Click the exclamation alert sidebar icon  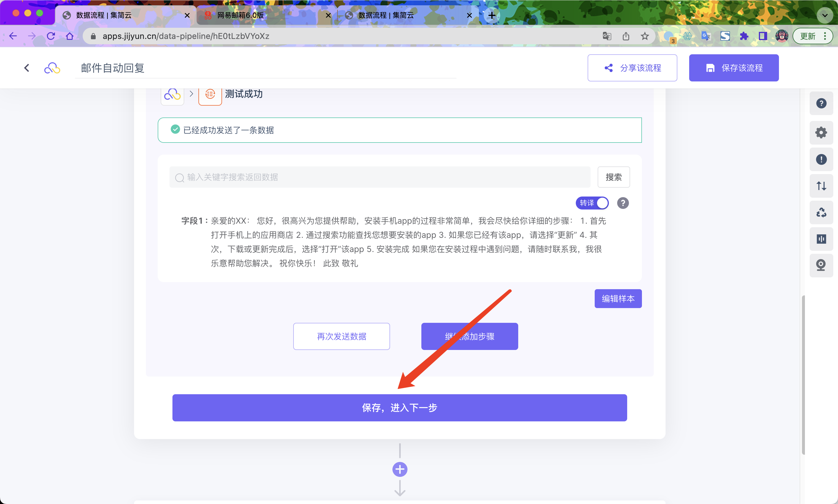[x=821, y=159]
